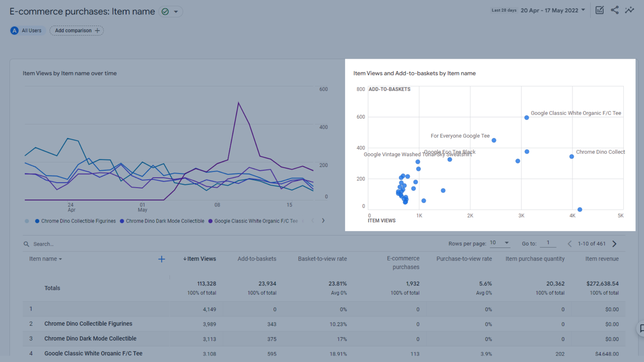Click the customize report pencil icon

click(x=599, y=10)
